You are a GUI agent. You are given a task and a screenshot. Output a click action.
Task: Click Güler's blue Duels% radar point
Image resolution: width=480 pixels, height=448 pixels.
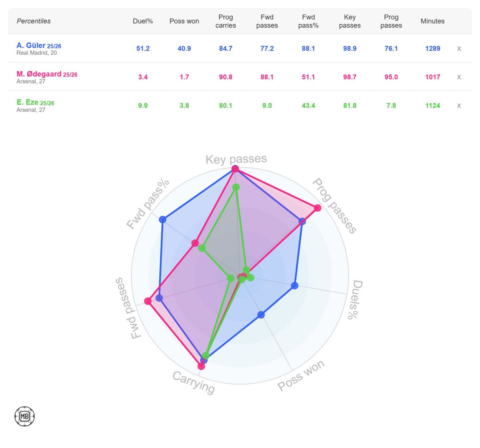(294, 285)
